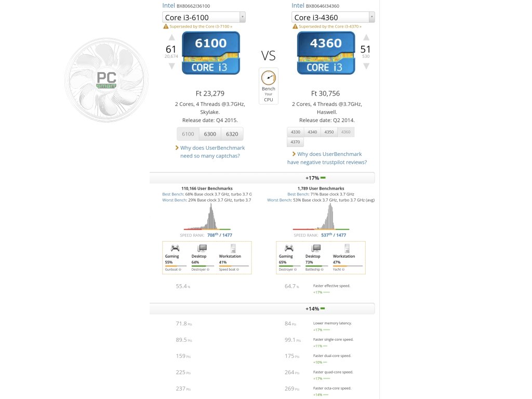Click the Workstation tower icon for i3-4360
The width and height of the screenshot is (532, 399).
347,248
